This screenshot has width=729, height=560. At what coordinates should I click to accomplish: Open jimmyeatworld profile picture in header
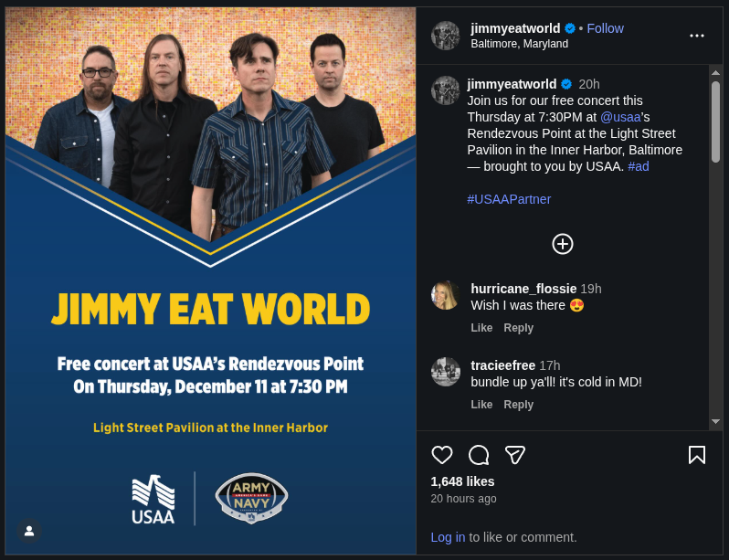coord(446,36)
